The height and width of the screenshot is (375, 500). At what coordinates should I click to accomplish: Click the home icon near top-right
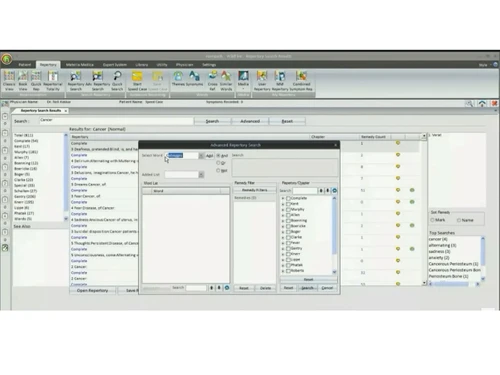pos(482,104)
